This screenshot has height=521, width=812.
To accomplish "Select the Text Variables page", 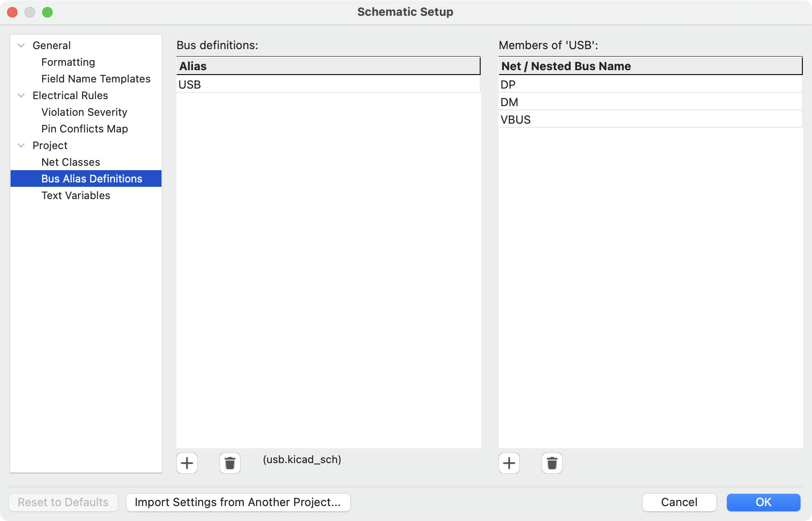I will click(75, 195).
